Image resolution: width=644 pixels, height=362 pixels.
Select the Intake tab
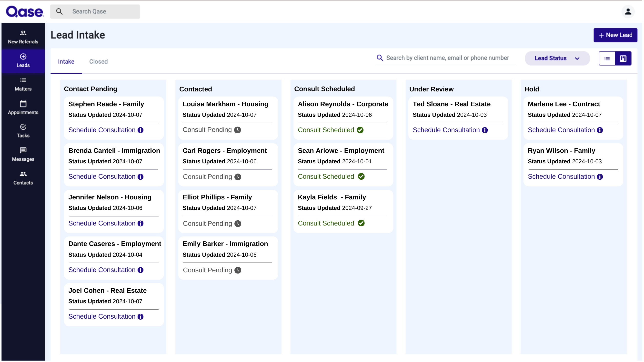coord(66,62)
